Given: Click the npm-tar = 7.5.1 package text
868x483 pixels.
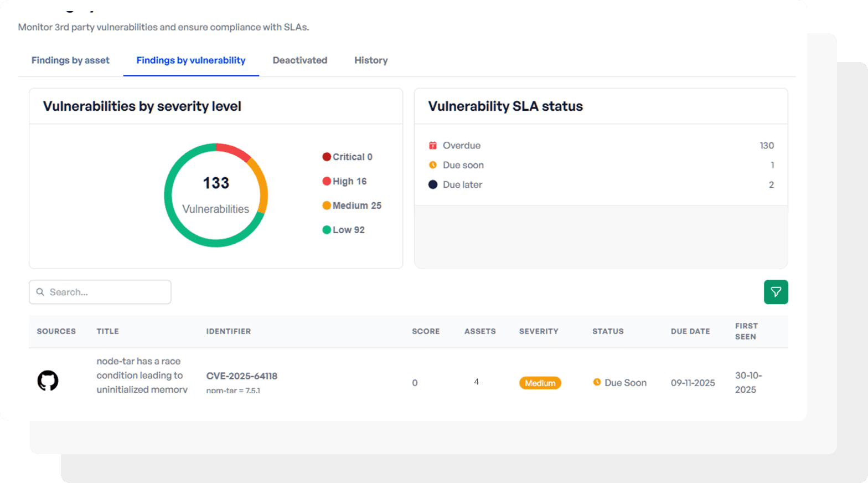Looking at the screenshot, I should coord(233,390).
